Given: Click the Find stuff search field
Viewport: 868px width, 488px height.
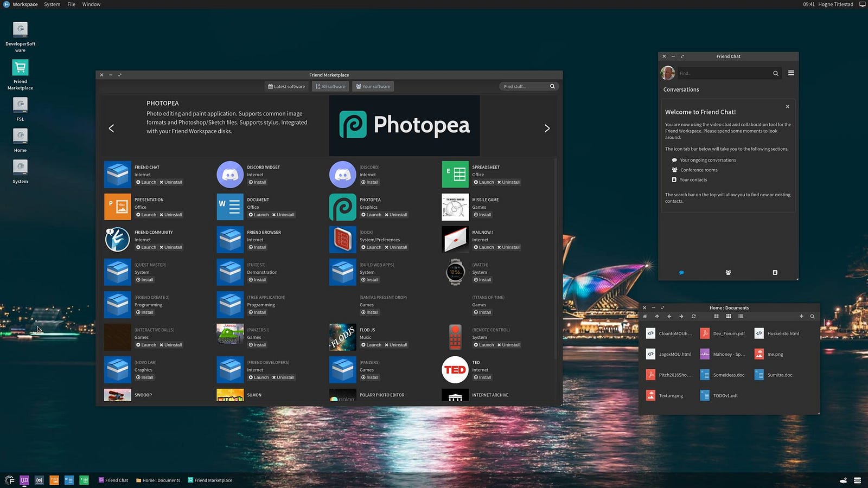Looking at the screenshot, I should click(525, 86).
